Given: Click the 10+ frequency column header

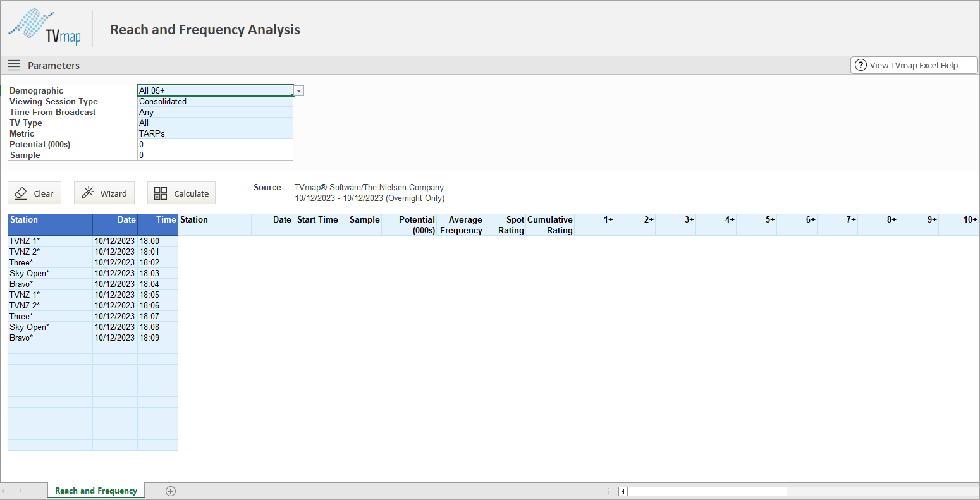Looking at the screenshot, I should click(959, 225).
